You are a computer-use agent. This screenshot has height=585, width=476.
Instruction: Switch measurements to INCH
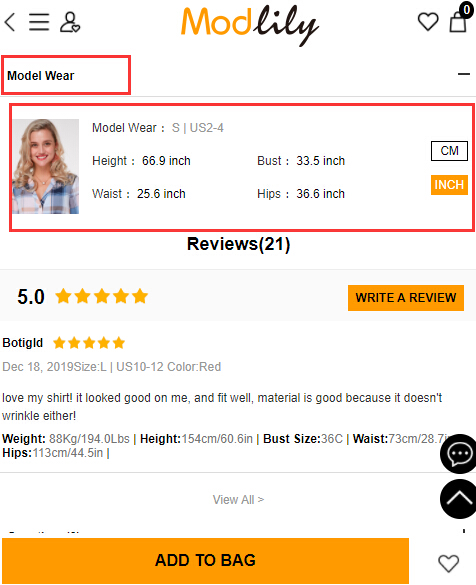tap(449, 185)
